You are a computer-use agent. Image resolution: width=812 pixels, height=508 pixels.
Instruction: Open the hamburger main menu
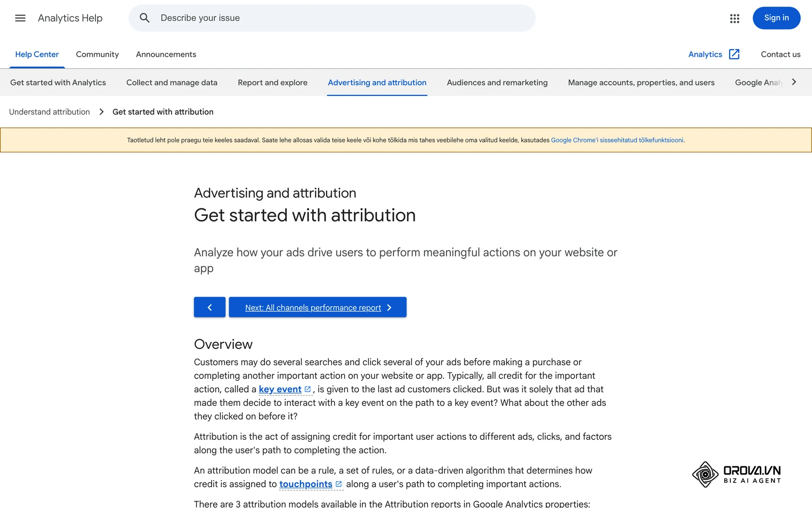[20, 18]
